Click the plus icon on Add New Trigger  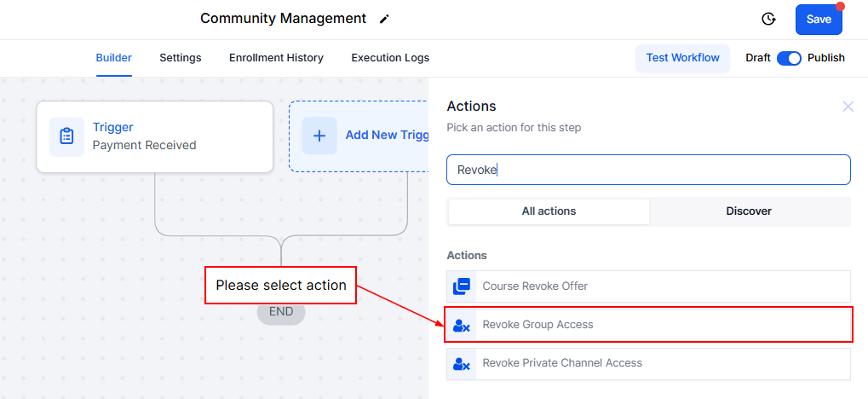coord(319,136)
